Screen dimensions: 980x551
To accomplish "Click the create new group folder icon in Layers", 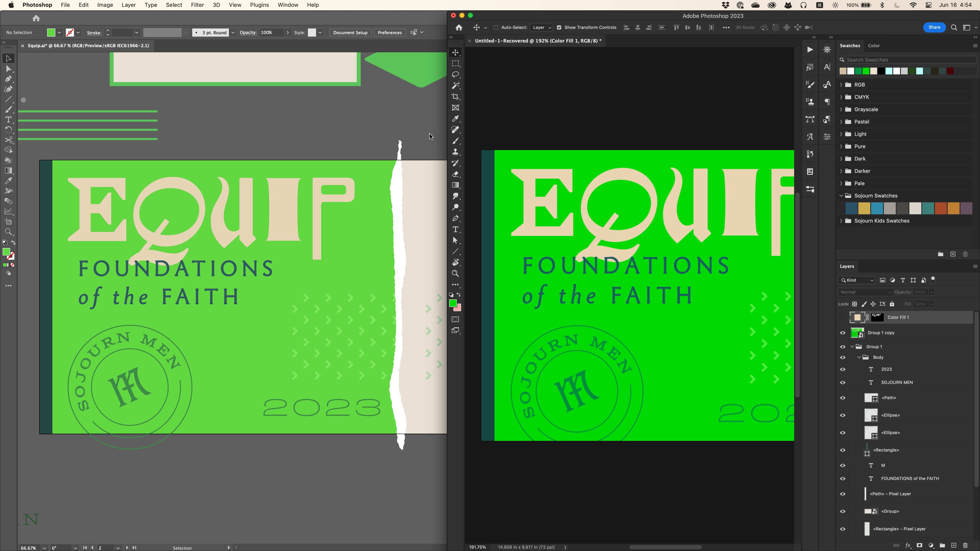I will click(942, 545).
